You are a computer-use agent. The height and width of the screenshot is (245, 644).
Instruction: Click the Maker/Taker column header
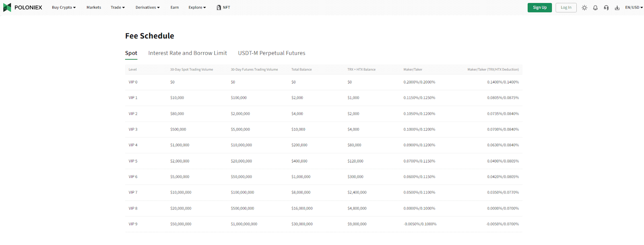click(413, 70)
